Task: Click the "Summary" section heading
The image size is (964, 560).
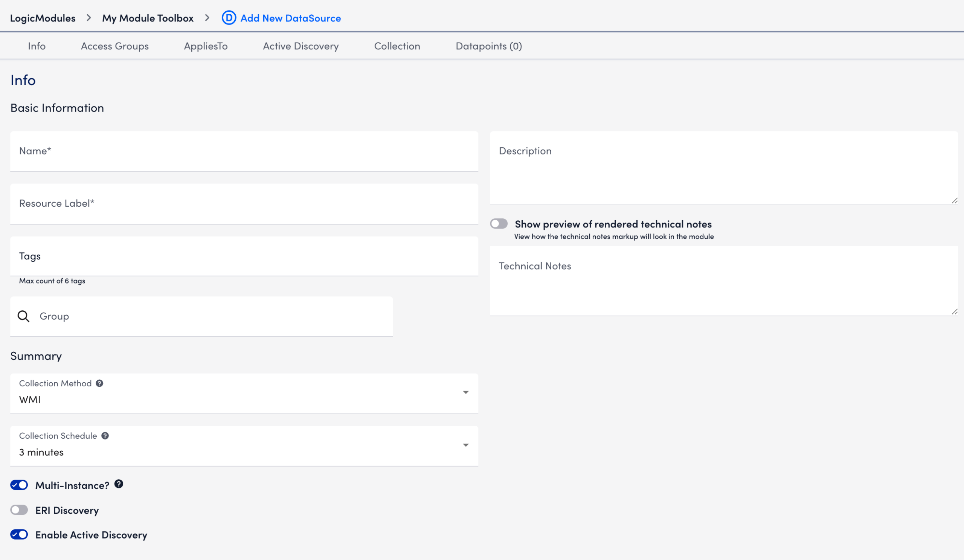Action: 36,356
